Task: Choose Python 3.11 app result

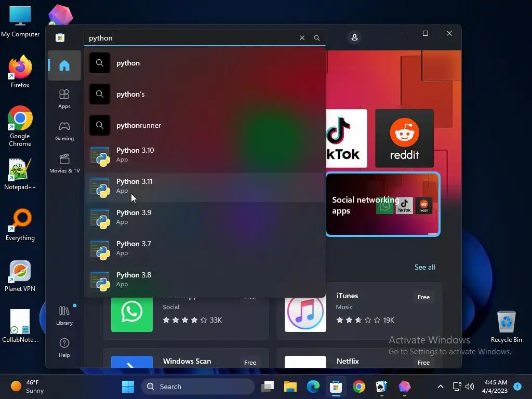Action: [205, 187]
